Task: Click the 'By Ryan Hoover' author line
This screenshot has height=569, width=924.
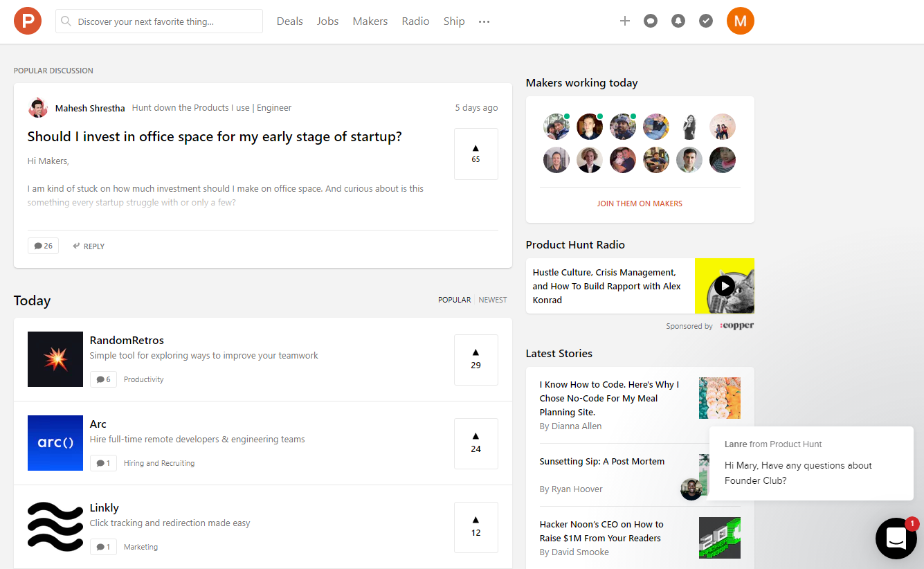Action: tap(571, 489)
